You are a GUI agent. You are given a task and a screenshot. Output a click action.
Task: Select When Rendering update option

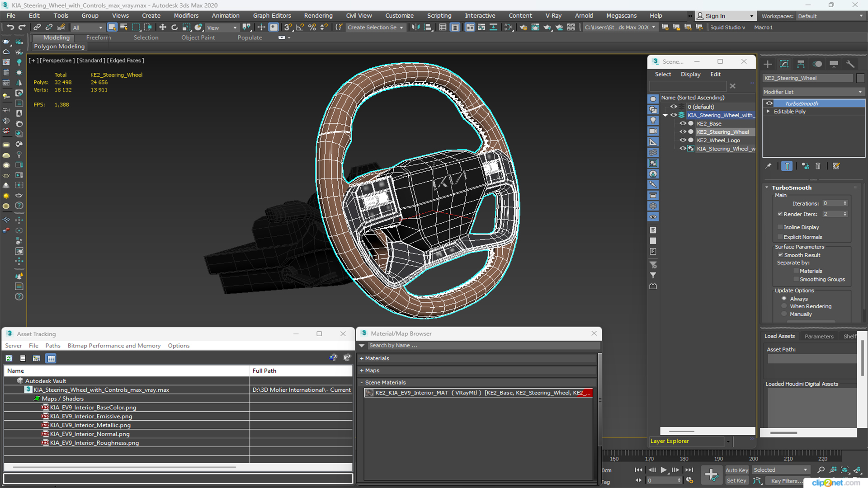point(784,306)
